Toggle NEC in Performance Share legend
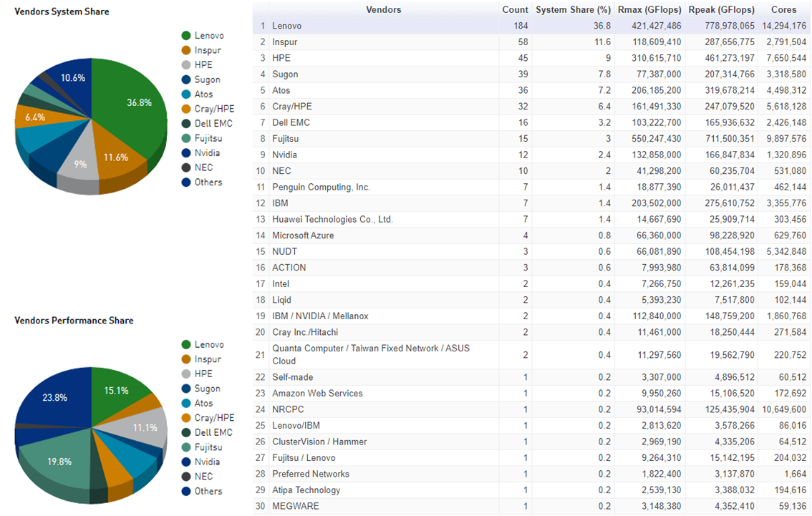Screen dimensions: 812x516 [x=198, y=477]
